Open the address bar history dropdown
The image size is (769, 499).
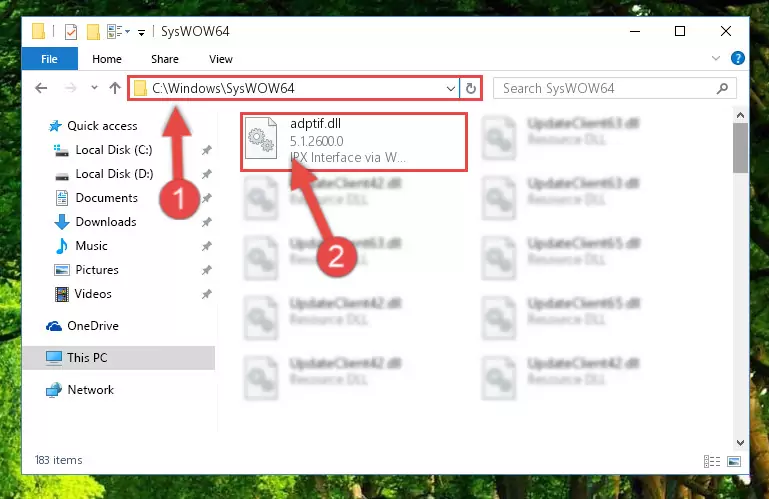(450, 89)
